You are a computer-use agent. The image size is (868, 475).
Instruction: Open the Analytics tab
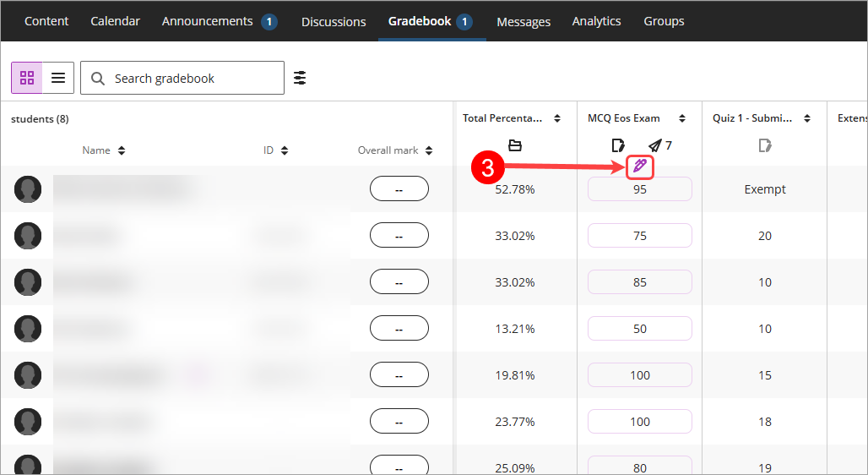tap(596, 21)
